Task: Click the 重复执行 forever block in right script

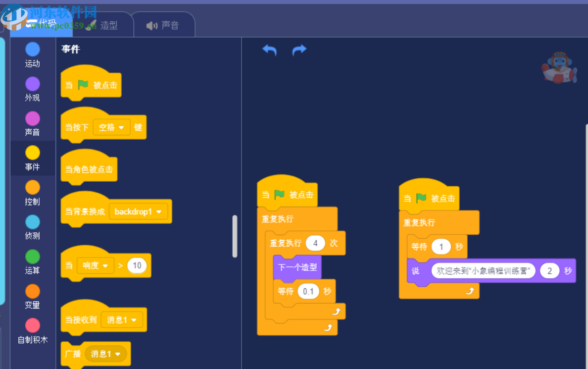Action: click(x=420, y=222)
